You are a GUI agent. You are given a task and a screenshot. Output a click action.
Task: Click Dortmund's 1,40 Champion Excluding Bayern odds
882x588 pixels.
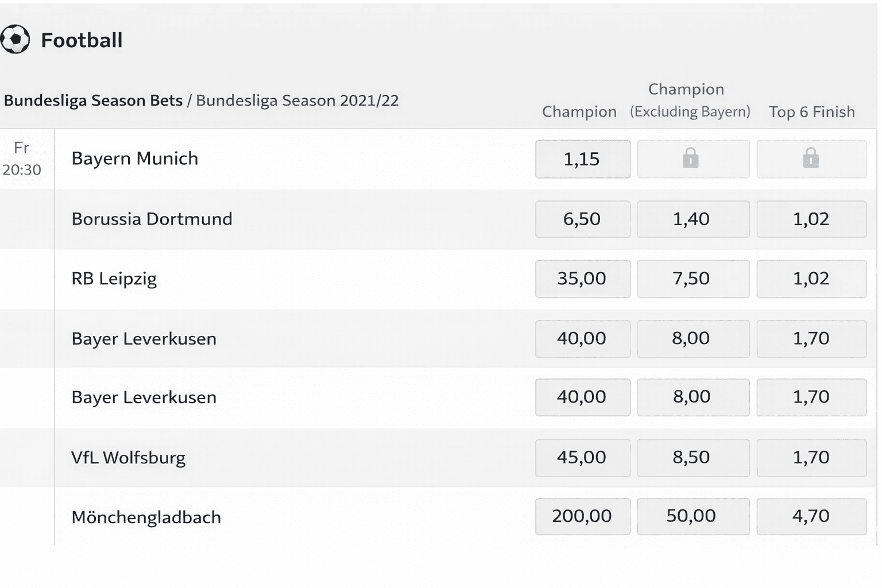click(x=693, y=219)
